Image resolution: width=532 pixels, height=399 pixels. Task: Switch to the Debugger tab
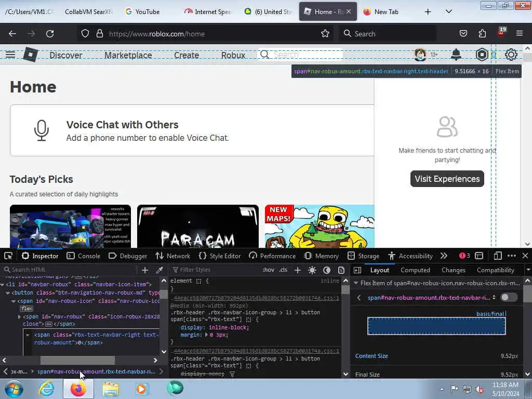[x=128, y=256]
